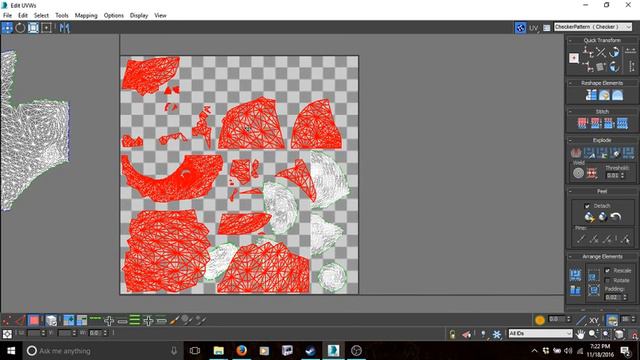Select the Pan view hand tool

coord(580,334)
